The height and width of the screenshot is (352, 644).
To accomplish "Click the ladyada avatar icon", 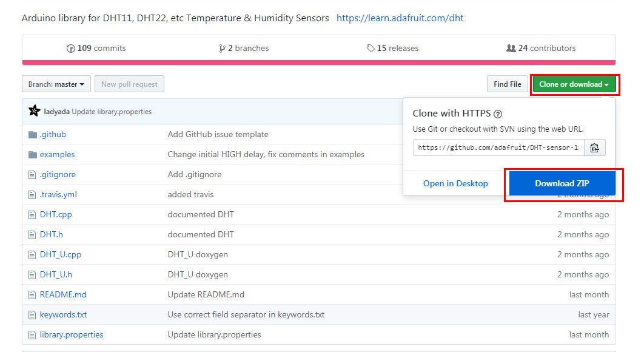I will [x=35, y=111].
